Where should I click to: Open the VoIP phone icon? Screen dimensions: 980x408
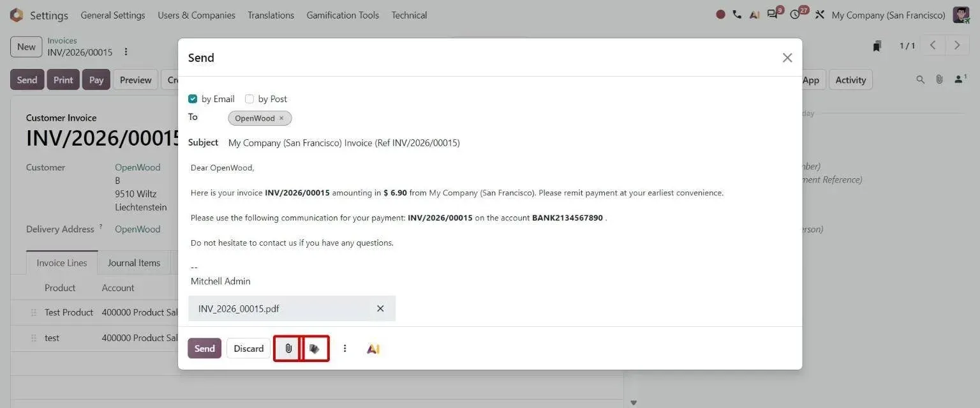pos(737,15)
